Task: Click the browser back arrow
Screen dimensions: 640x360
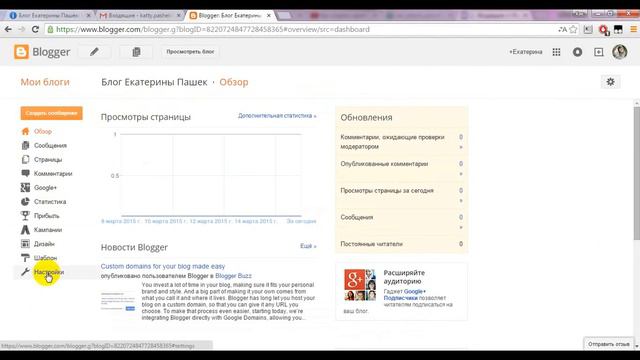Action: pos(8,29)
